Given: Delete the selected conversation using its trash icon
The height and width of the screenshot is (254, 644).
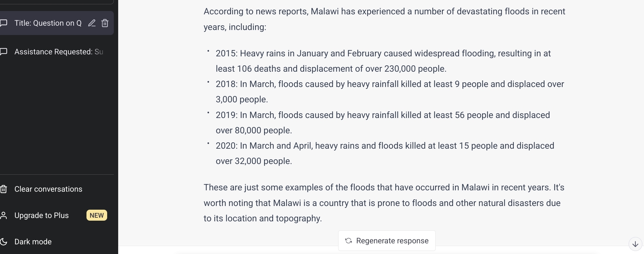Looking at the screenshot, I should (105, 23).
